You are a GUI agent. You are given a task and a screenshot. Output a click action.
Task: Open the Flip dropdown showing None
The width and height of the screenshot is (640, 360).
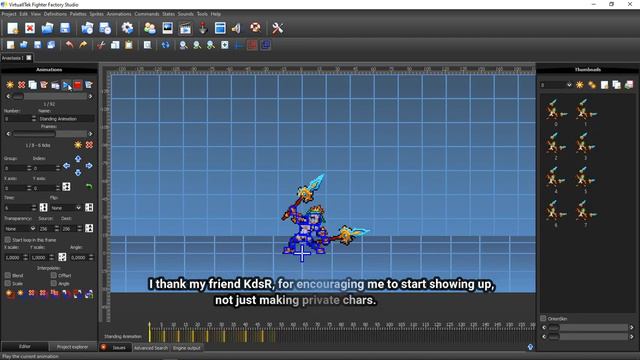[66, 208]
